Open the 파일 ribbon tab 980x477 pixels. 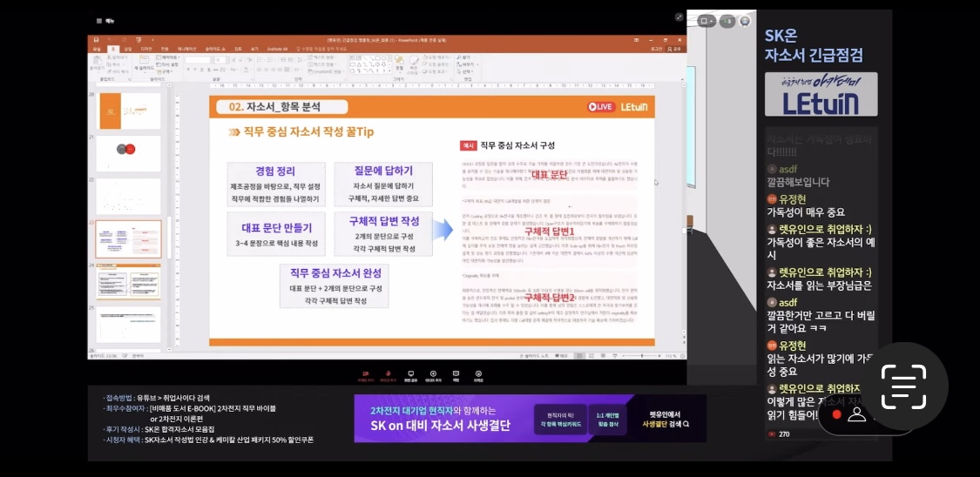[x=96, y=49]
